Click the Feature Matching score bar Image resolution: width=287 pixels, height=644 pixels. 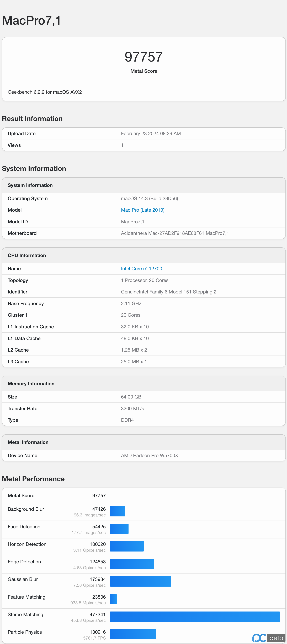click(113, 599)
